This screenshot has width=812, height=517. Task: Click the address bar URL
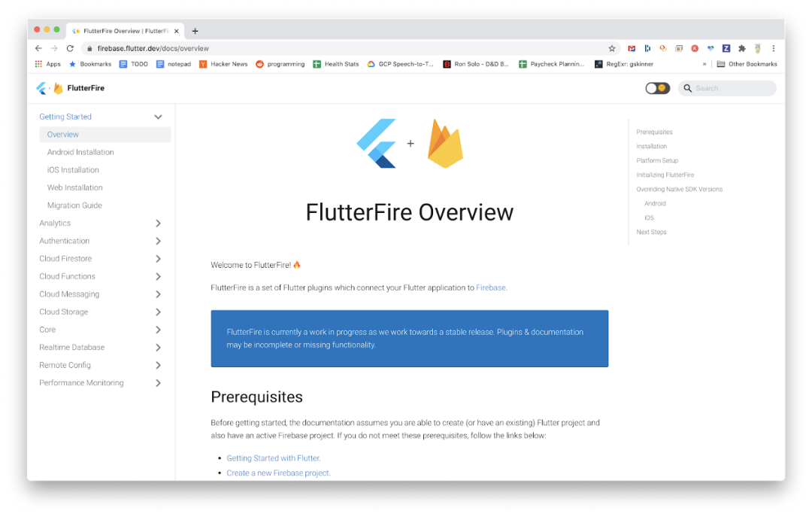pos(153,48)
